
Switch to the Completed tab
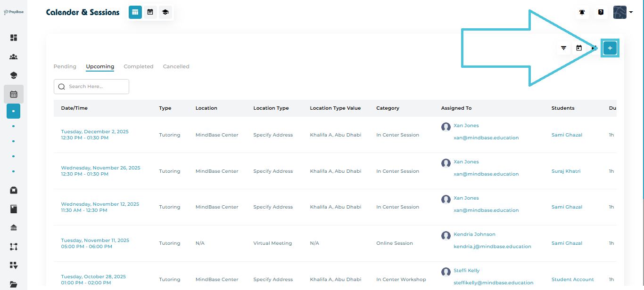tap(138, 66)
